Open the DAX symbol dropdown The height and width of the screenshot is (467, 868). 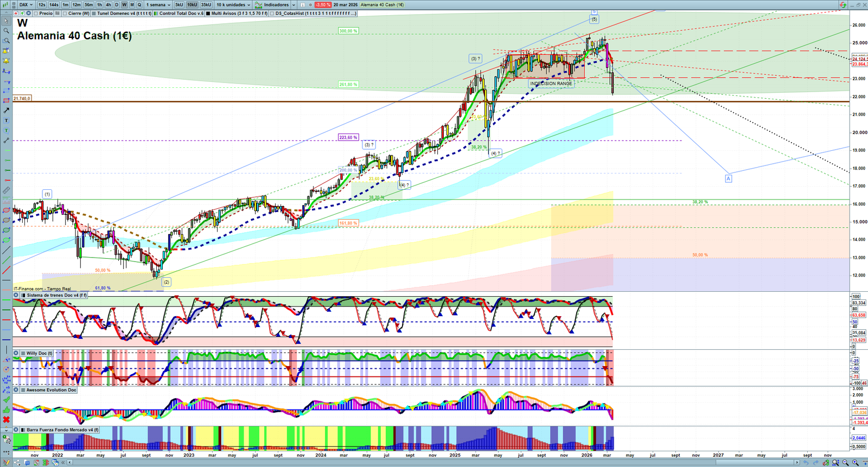(x=25, y=5)
